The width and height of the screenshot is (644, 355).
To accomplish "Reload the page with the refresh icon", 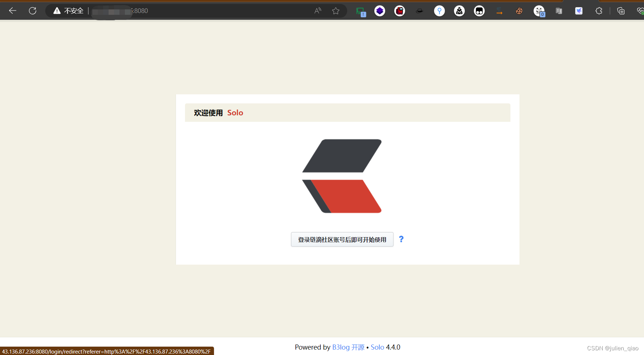I will click(33, 11).
